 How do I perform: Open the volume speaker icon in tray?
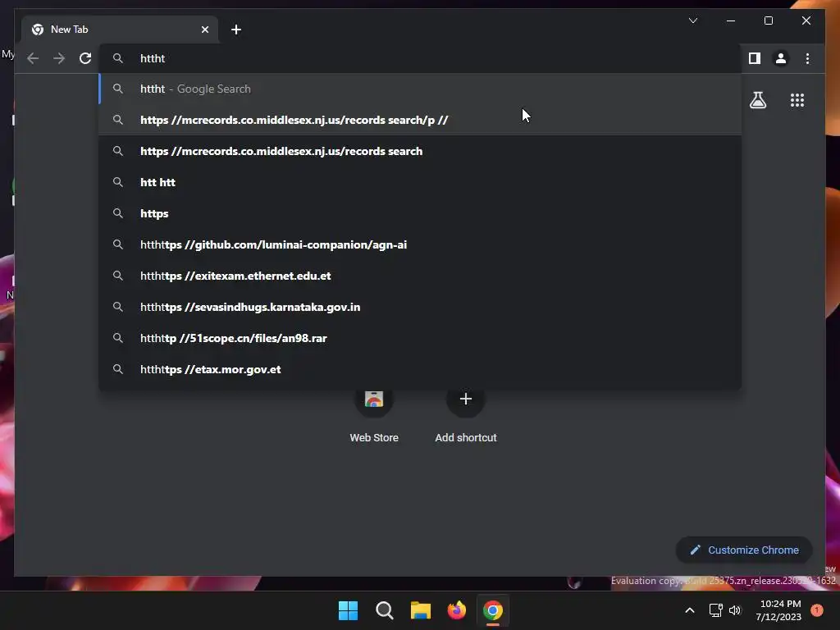[x=735, y=610]
